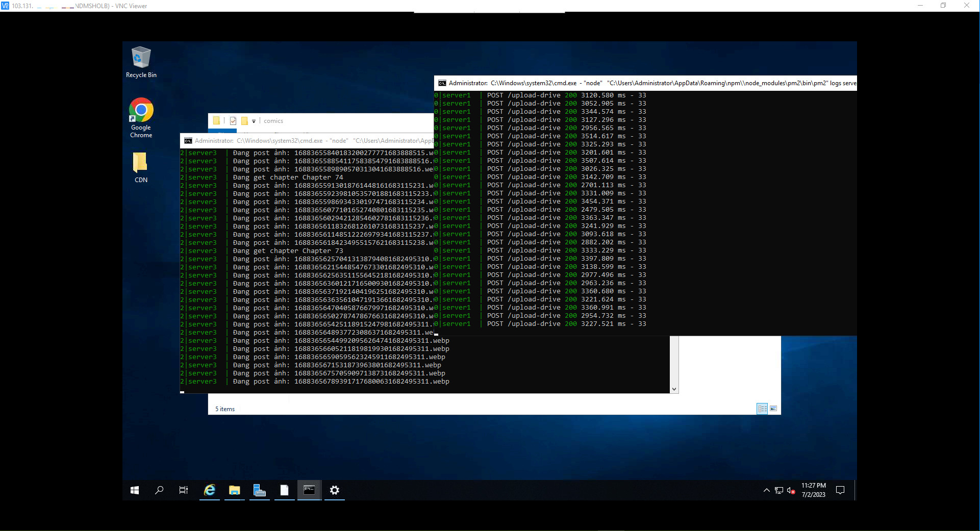Screen dimensions: 980x531
Task: Open Internet Explorer from the taskbar
Action: 209,490
